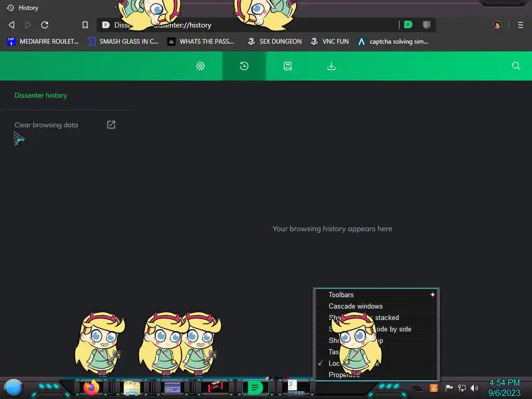Open the network tray icon
This screenshot has width=532, height=399.
(x=462, y=388)
